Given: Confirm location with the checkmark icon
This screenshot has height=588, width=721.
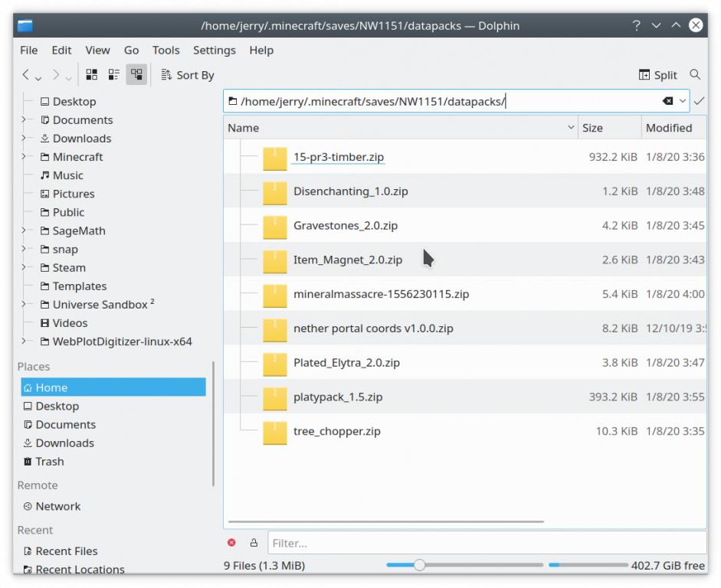Looking at the screenshot, I should pos(698,101).
